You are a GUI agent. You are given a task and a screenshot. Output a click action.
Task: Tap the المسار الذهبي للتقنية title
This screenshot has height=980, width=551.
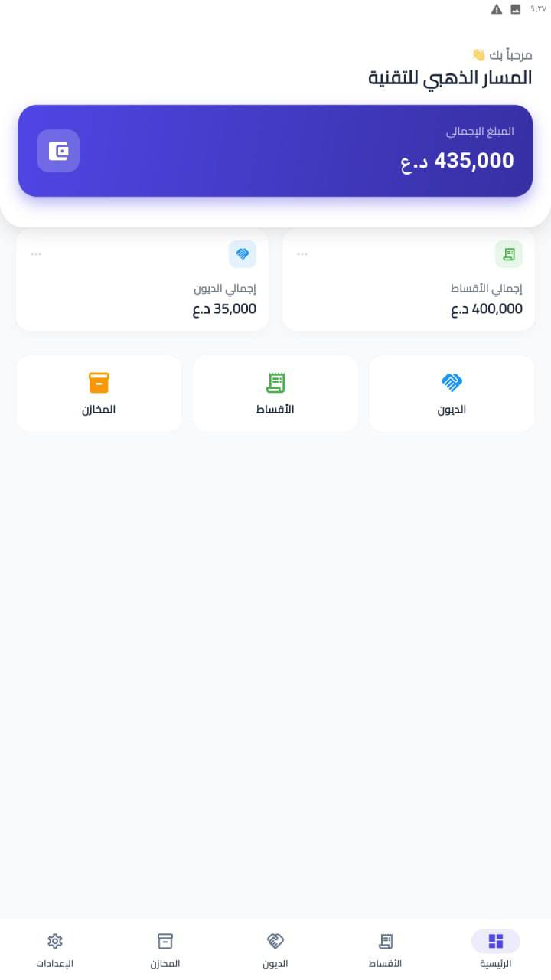click(450, 78)
